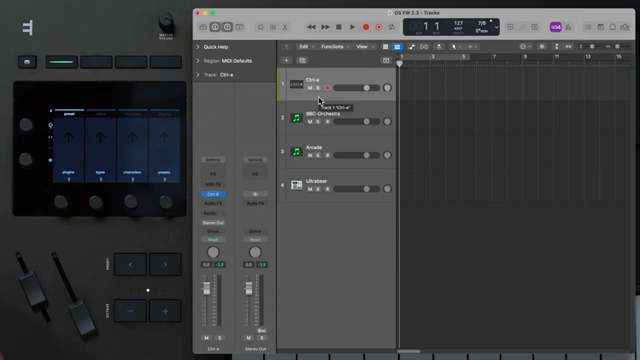Viewport: 640px width, 360px height.
Task: Toggle the Show Automation button
Action: pyautogui.click(x=411, y=47)
